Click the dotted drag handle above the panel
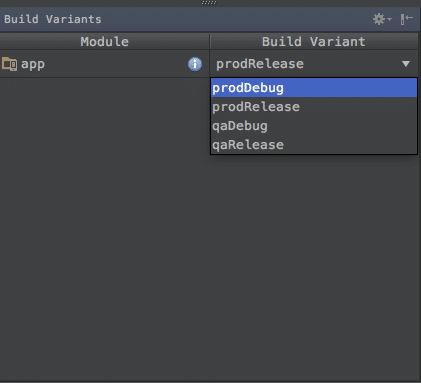 (x=209, y=3)
